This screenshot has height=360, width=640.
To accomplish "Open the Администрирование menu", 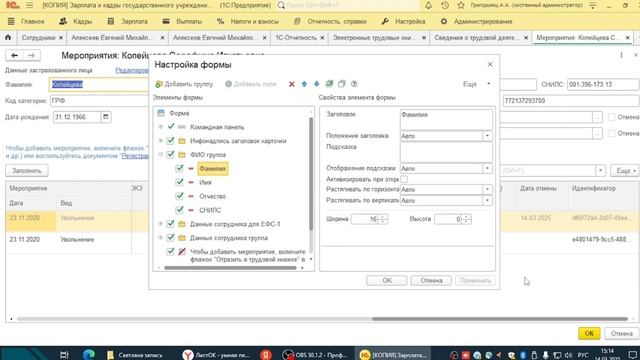I will pos(476,21).
